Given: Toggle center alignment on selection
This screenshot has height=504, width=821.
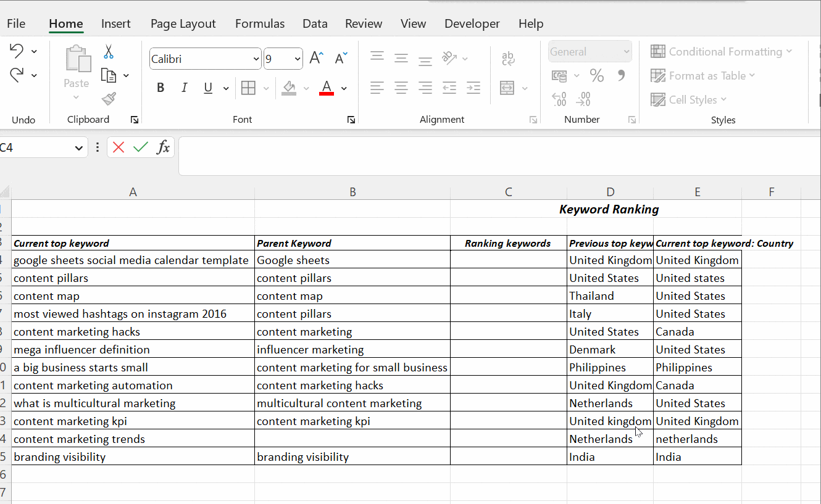Looking at the screenshot, I should pos(401,88).
